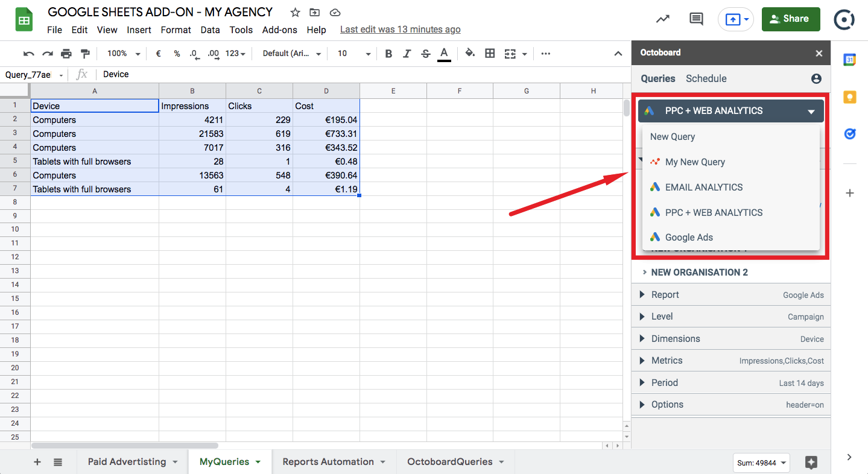Click the Redo toolbar icon
The height and width of the screenshot is (474, 868).
coord(48,54)
